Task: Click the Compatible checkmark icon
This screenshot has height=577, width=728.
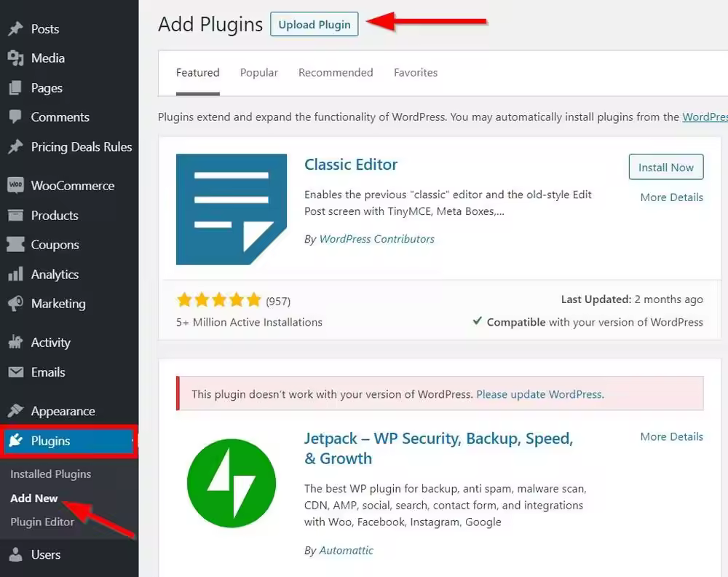Action: [477, 321]
